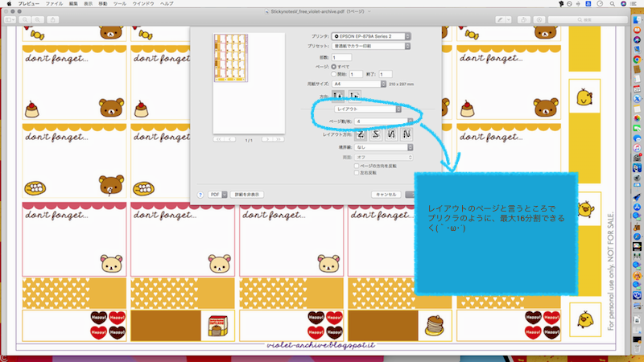This screenshot has height=362, width=644.
Task: Open the Apple menu
Action: (9, 3)
